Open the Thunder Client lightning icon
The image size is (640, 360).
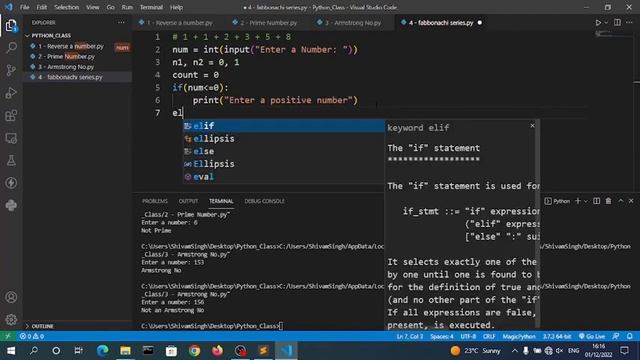click(11, 183)
